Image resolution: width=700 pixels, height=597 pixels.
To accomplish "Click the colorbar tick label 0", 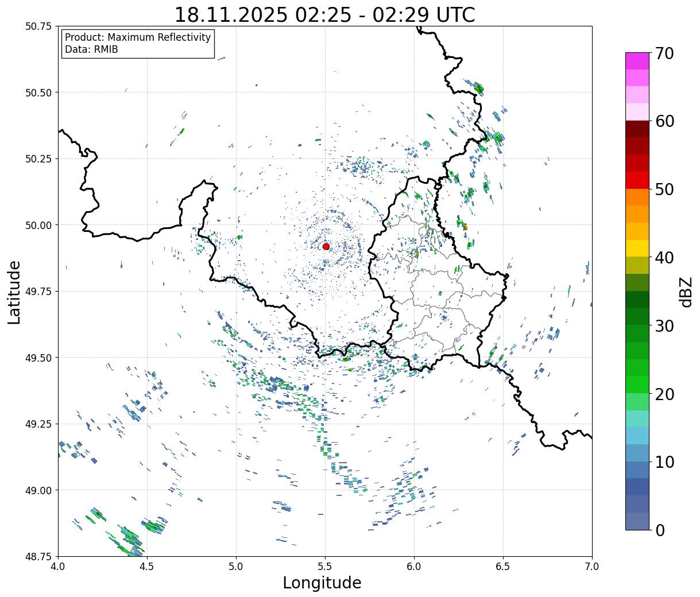I will click(660, 530).
